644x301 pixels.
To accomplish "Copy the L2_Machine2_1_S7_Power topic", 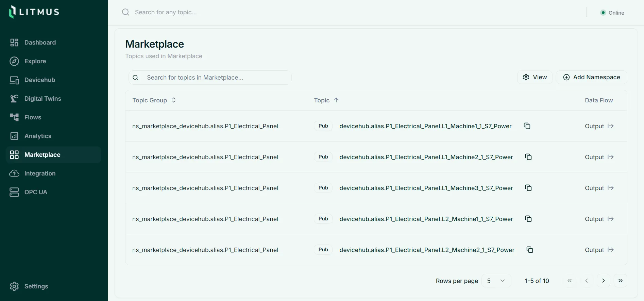I will click(x=530, y=250).
